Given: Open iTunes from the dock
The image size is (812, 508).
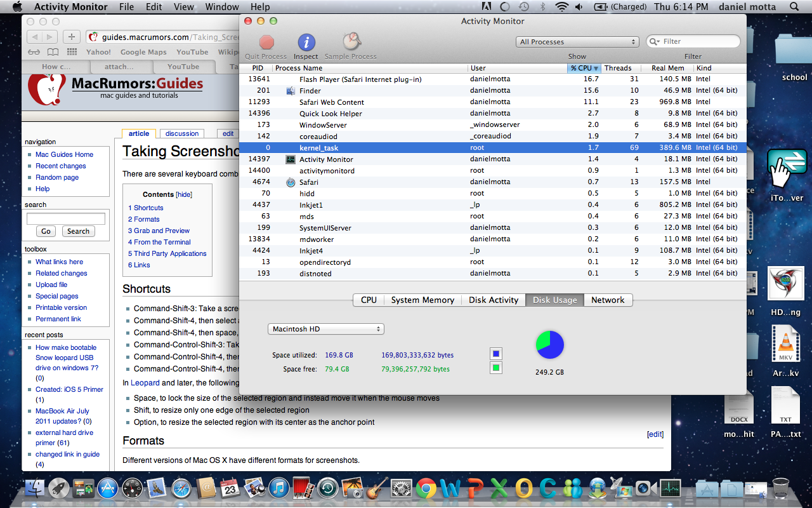Looking at the screenshot, I should click(x=278, y=488).
